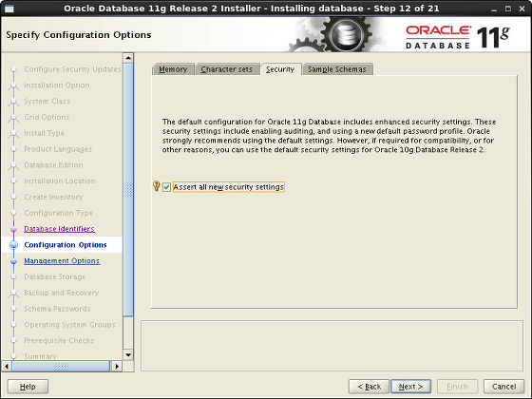Click the Specify Configuration Options heading
532x399 pixels.
(79, 35)
